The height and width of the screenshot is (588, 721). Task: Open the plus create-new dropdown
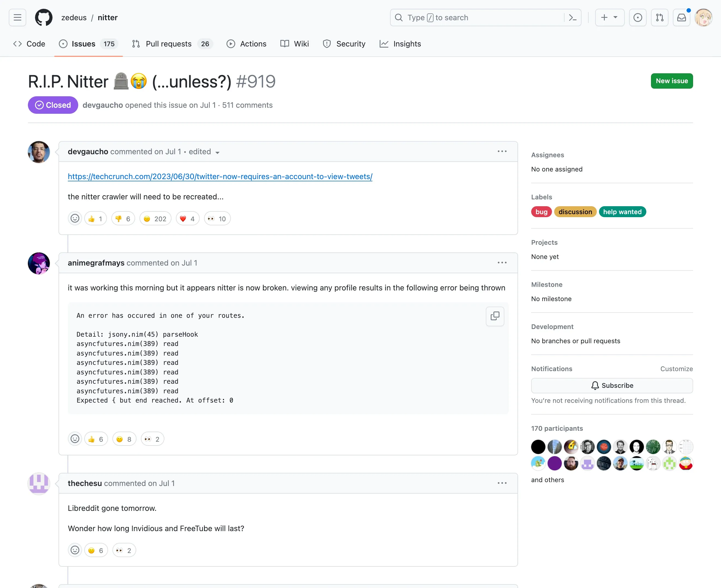click(x=609, y=18)
